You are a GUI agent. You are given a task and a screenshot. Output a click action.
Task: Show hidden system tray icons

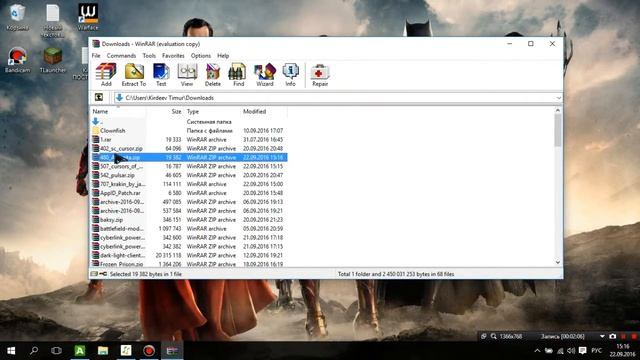pyautogui.click(x=537, y=351)
